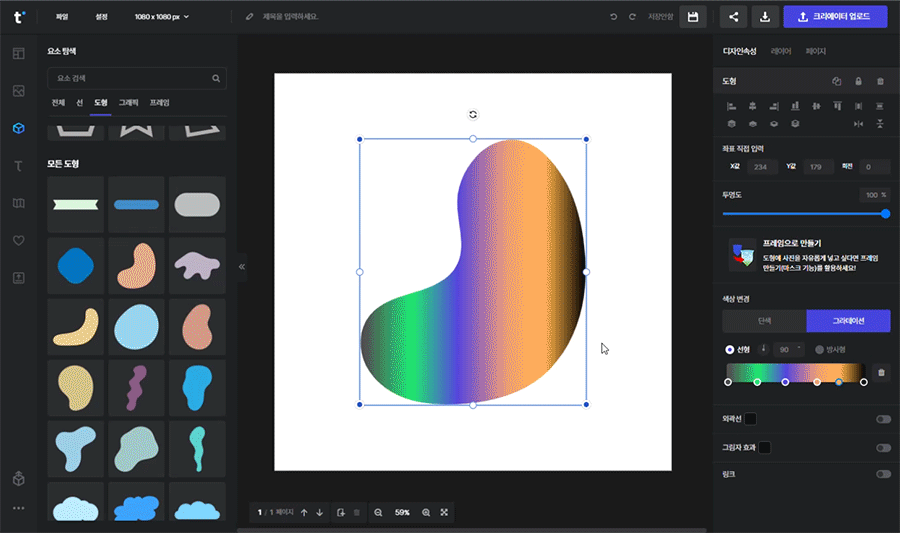This screenshot has width=900, height=533.
Task: Click the 투명도 opacity slider handle
Action: (886, 213)
